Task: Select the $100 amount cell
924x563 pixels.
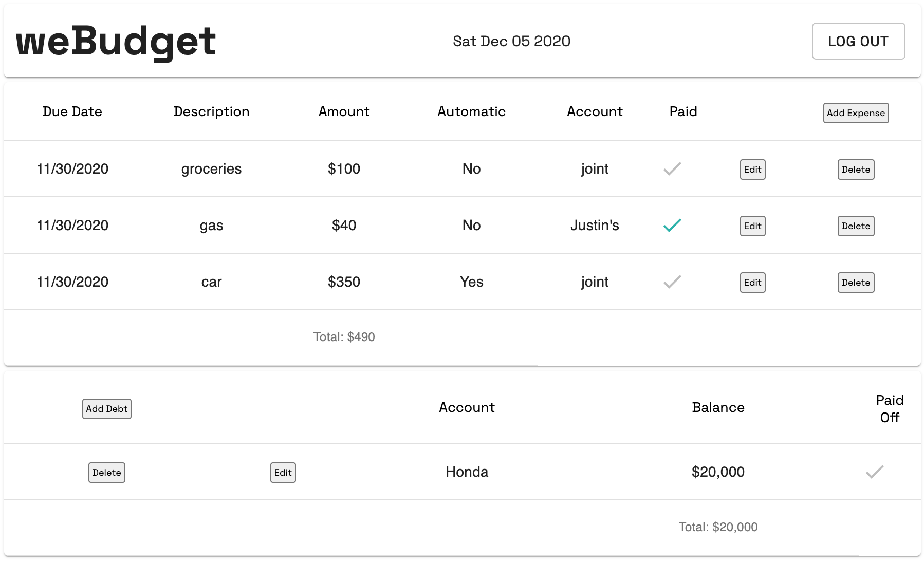Action: pyautogui.click(x=344, y=169)
